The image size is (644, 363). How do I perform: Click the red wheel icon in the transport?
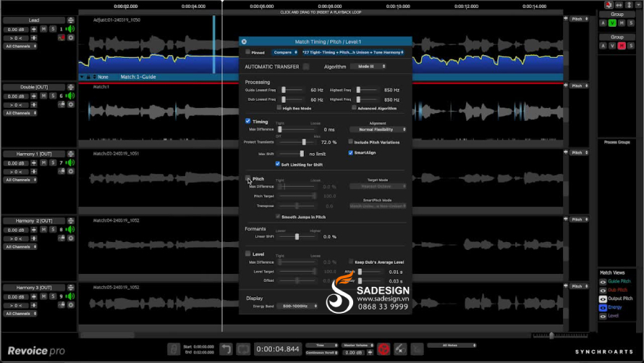[384, 349]
